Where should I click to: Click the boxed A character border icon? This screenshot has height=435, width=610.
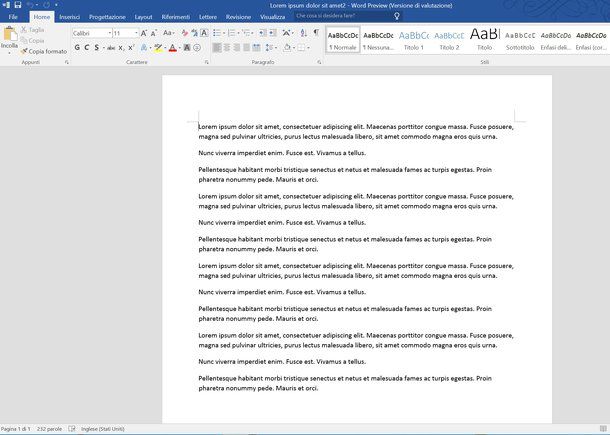click(x=204, y=33)
